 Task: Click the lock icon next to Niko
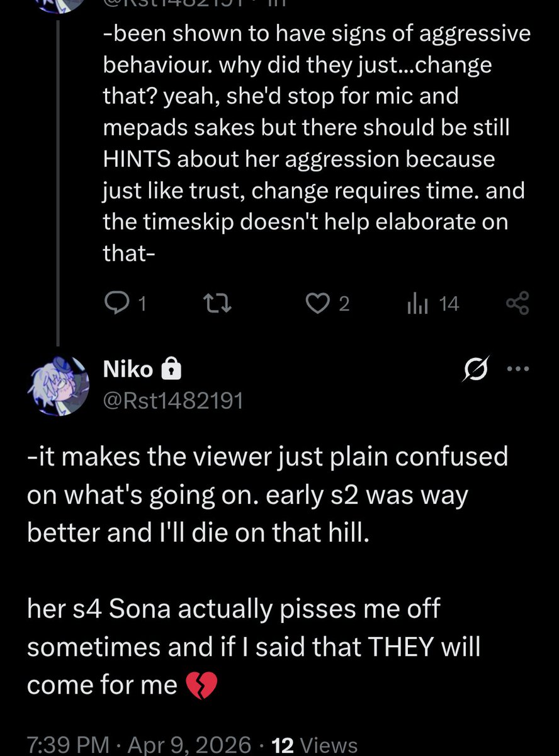171,370
